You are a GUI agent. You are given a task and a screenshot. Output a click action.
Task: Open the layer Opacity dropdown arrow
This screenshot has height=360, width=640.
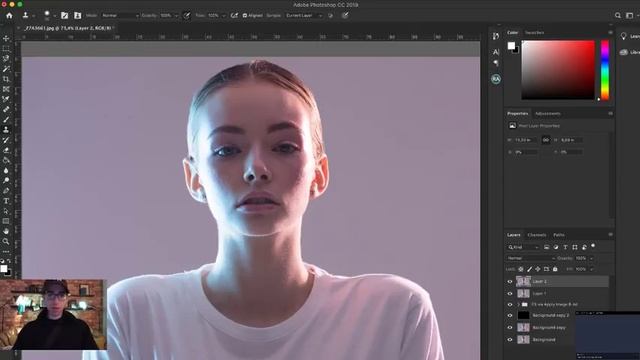click(591, 258)
